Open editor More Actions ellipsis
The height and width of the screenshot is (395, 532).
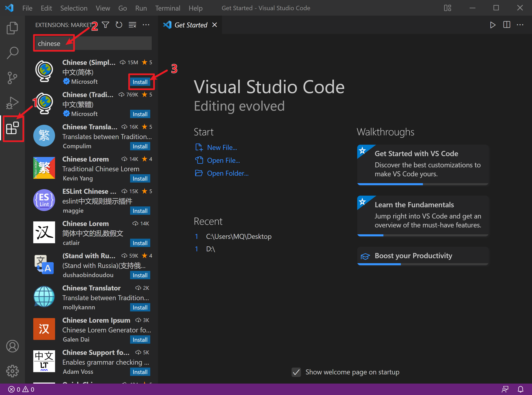pos(520,25)
